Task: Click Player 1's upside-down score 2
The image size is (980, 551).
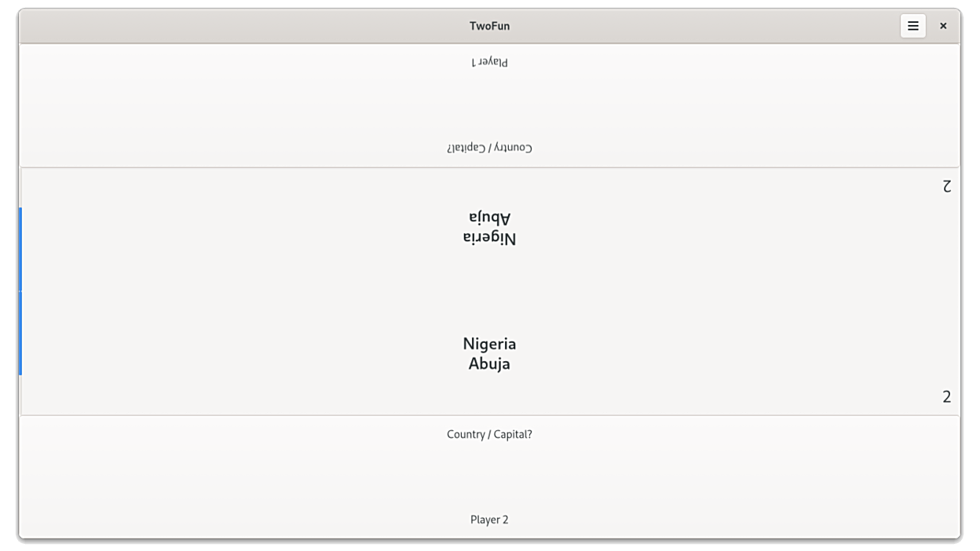Action: tap(947, 186)
